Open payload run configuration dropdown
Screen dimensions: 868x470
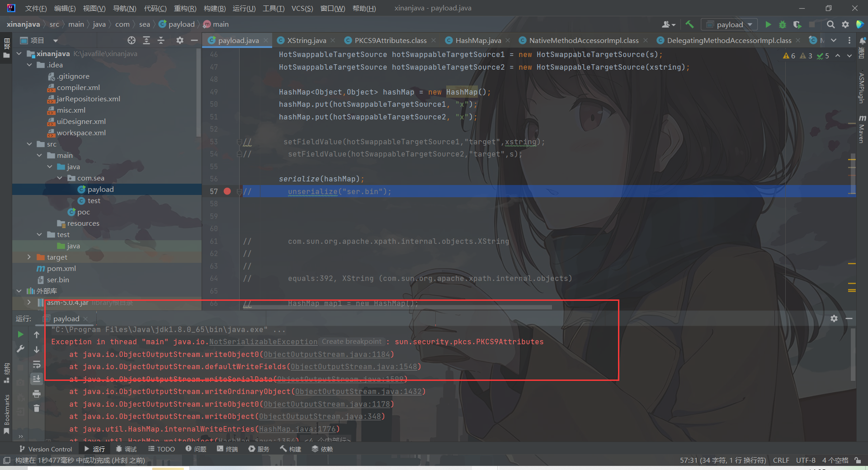pos(729,24)
